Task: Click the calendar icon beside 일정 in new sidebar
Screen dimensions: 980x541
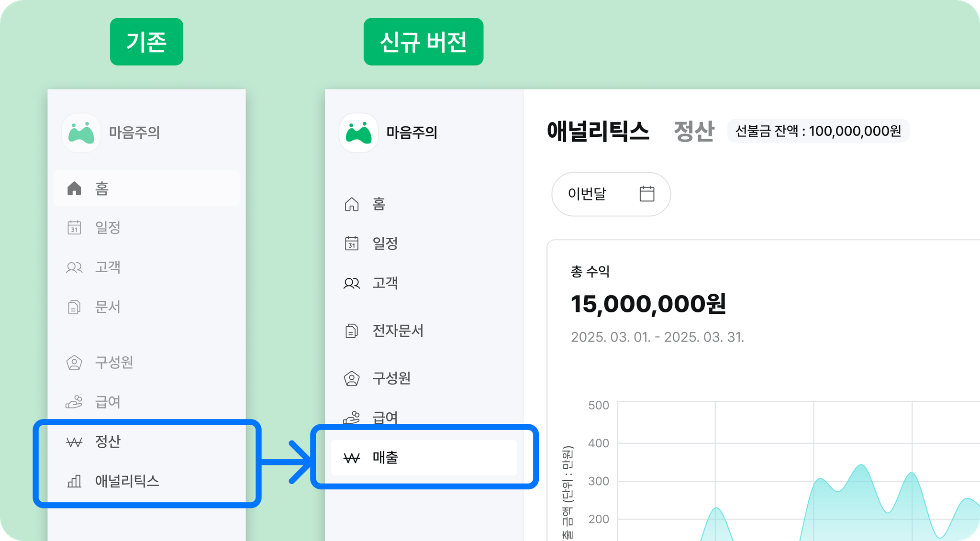Action: [352, 243]
